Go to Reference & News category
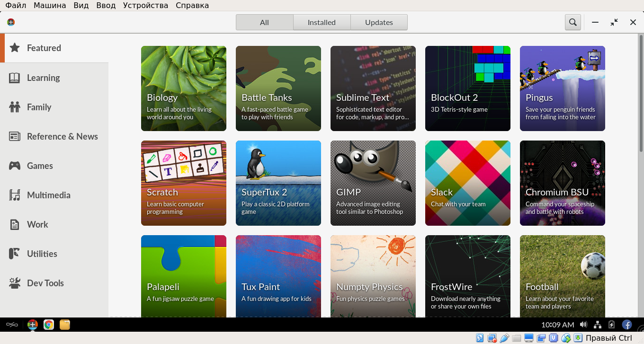 pos(54,136)
